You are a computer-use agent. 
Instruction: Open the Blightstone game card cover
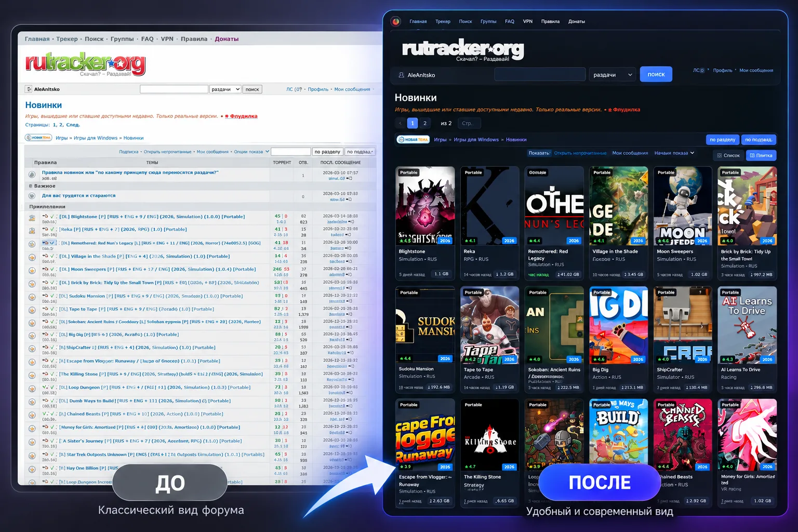pyautogui.click(x=425, y=206)
